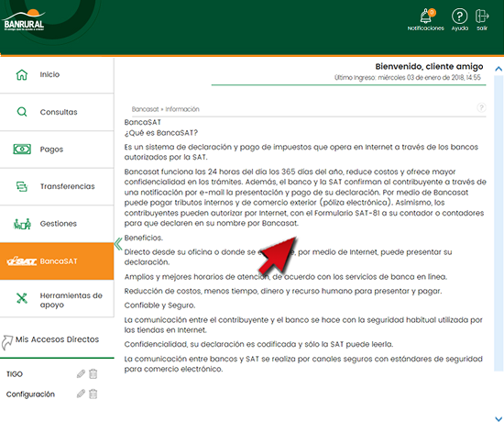Click the 'Confiable y Seguro.' text
Image resolution: width=504 pixels, height=433 pixels.
coord(159,305)
